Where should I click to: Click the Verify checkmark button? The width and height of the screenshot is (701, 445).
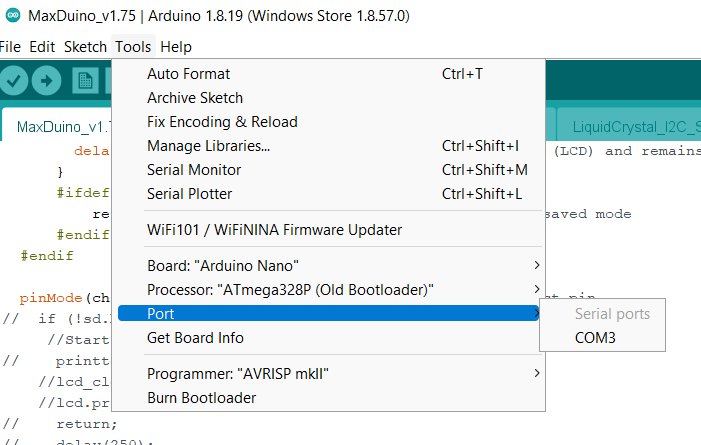[14, 80]
